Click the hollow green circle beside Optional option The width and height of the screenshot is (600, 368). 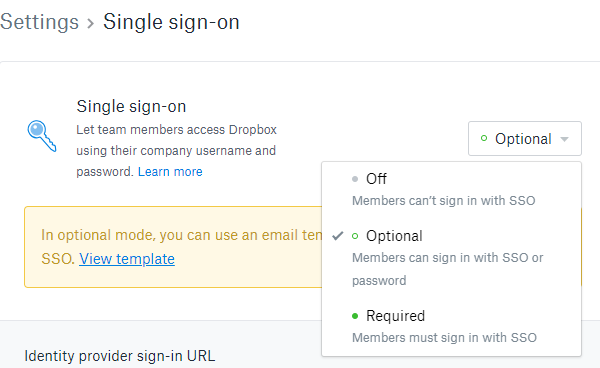(x=355, y=236)
